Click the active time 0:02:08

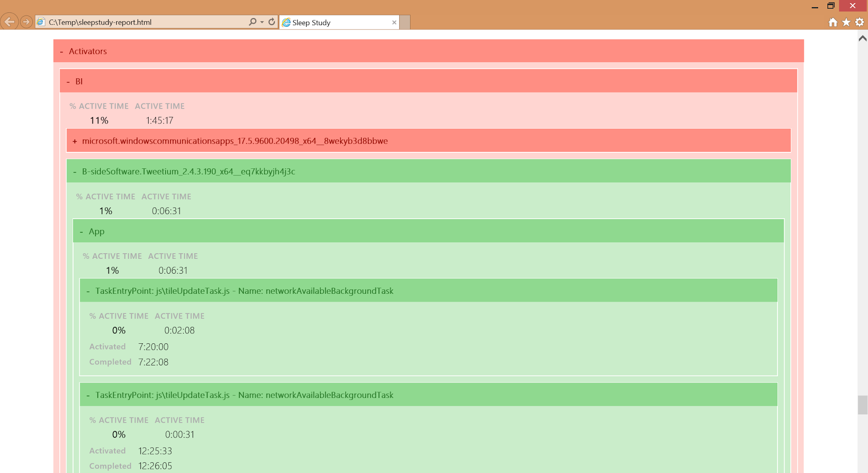180,330
